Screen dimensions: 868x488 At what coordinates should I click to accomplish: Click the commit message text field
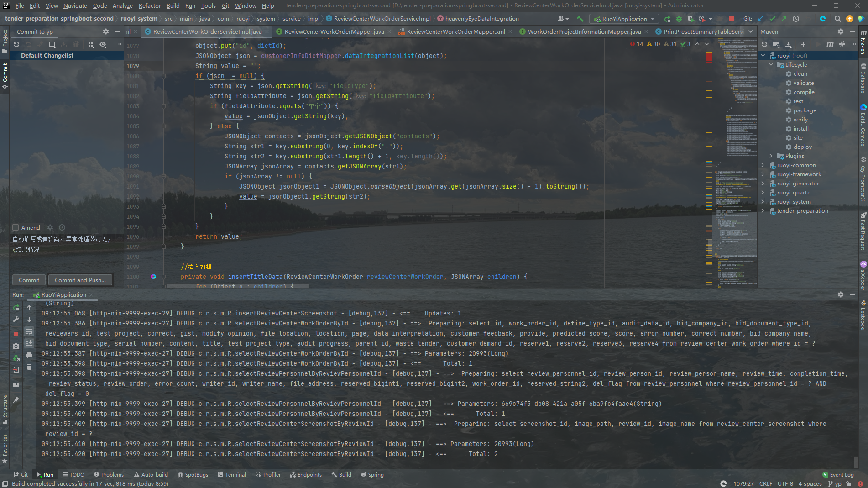click(x=64, y=244)
